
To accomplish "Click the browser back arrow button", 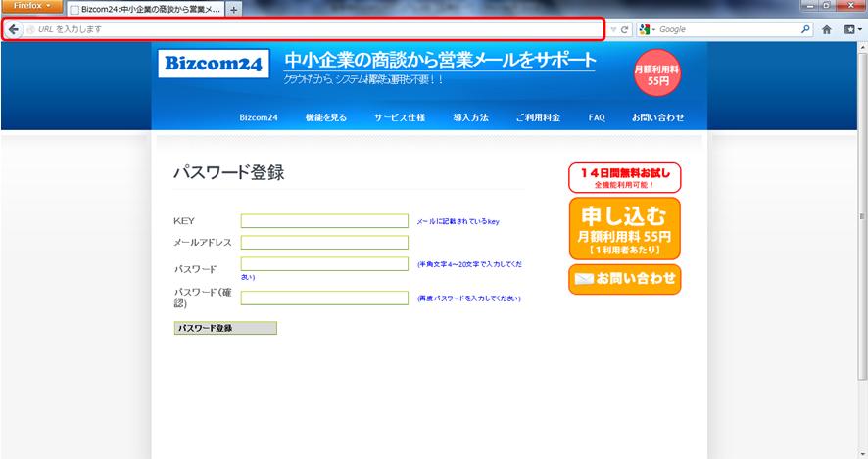I will (x=14, y=30).
